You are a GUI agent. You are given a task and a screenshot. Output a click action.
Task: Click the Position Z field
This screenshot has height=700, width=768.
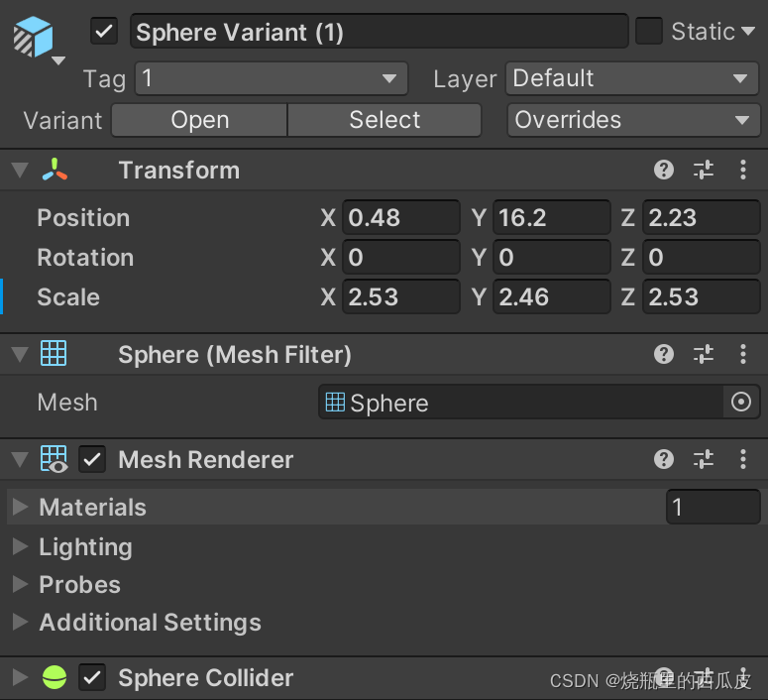[702, 218]
